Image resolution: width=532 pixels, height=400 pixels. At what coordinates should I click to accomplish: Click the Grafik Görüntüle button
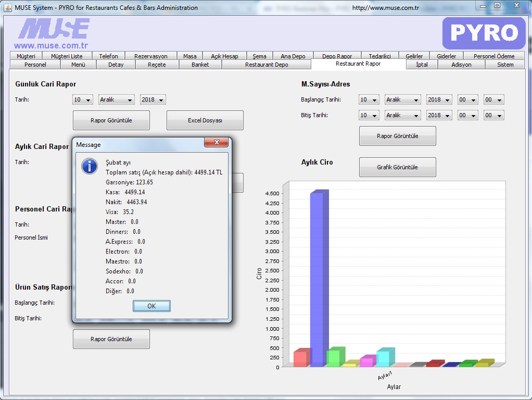pos(398,167)
